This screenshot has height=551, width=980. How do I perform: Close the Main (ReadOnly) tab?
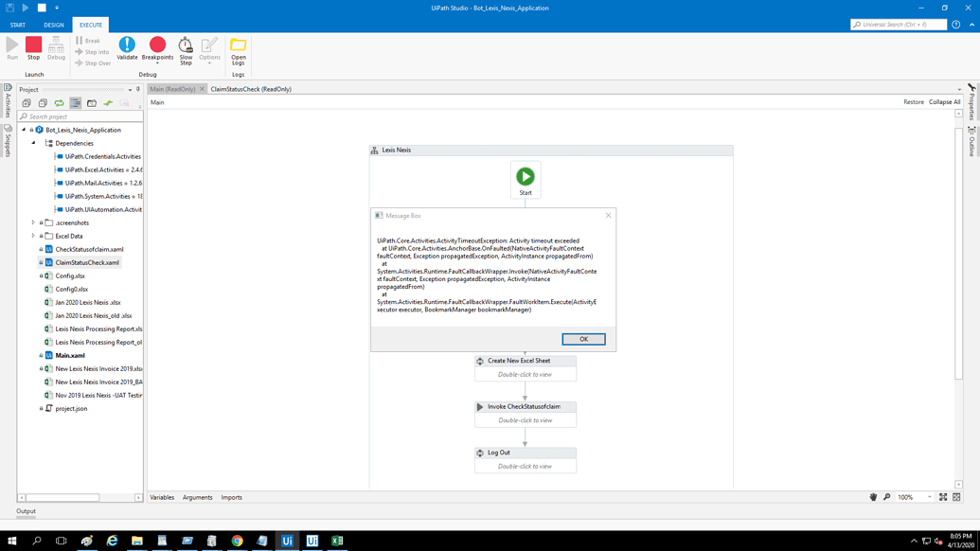[202, 89]
